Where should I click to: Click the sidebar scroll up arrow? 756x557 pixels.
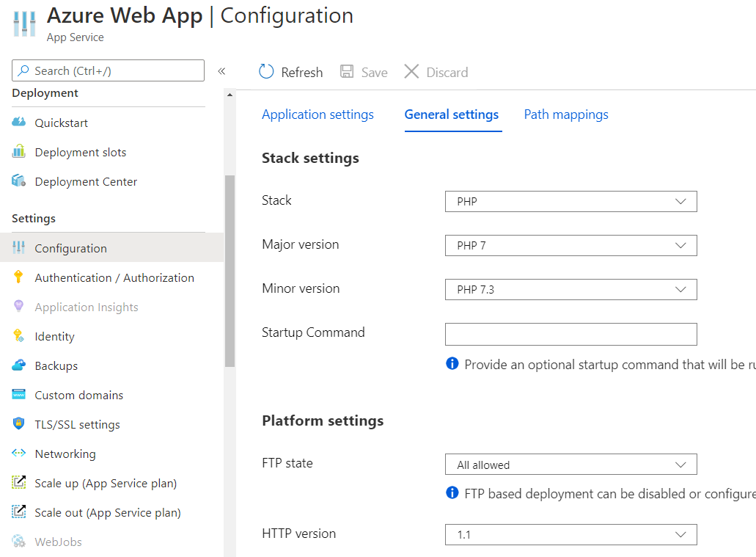[230, 95]
